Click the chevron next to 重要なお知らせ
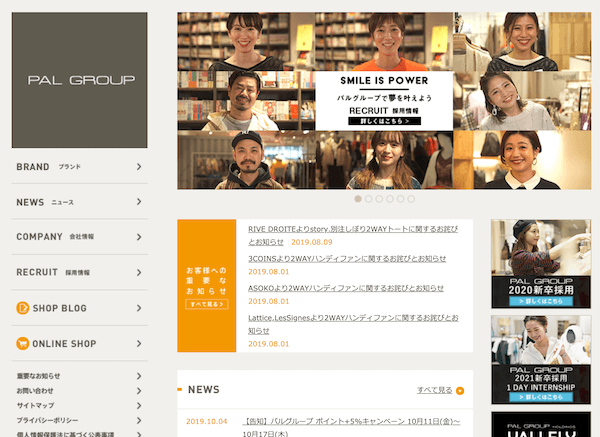Screen dimensions: 600x437 (x=139, y=376)
